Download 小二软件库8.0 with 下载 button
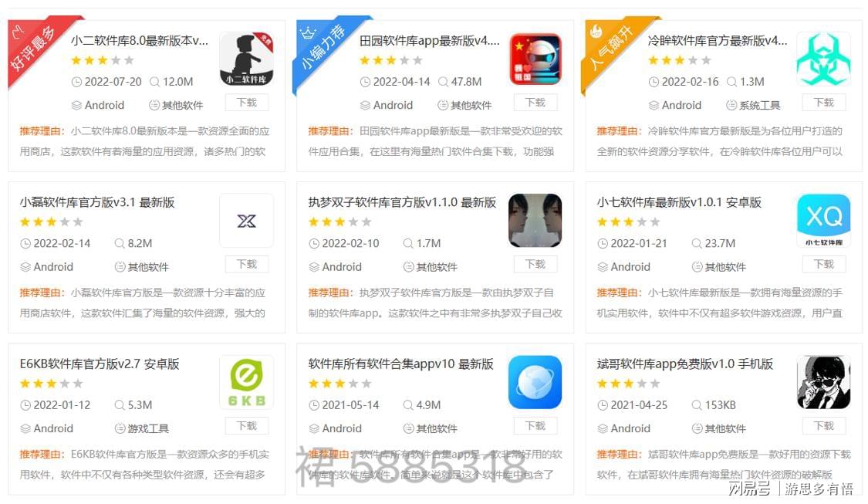Viewport: 868px width, 504px height. coord(247,103)
